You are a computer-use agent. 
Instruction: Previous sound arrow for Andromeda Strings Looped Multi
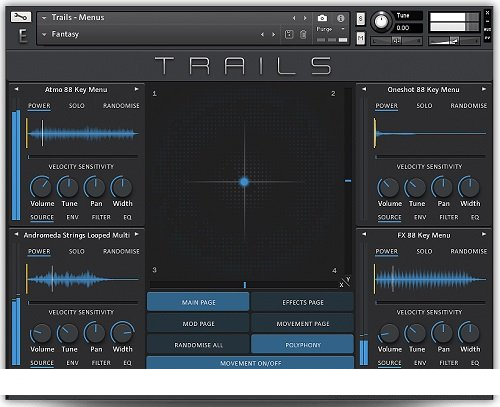[16, 235]
